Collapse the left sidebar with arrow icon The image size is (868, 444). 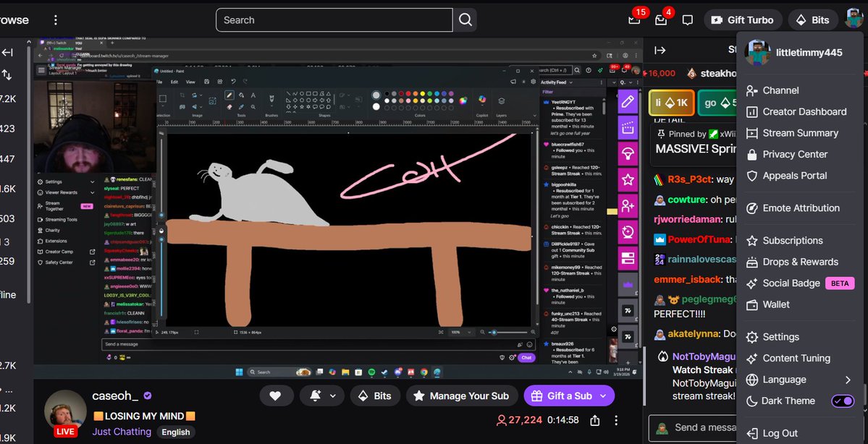(x=7, y=53)
